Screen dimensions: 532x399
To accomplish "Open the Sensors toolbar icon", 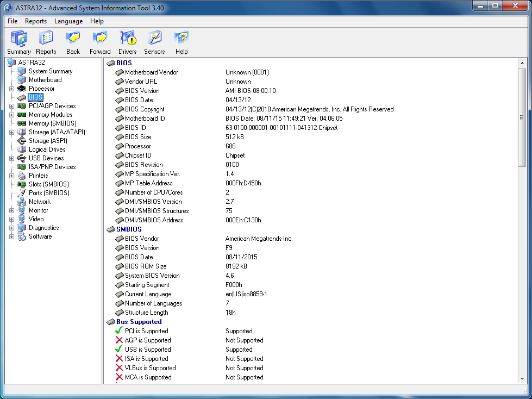I will coord(154,39).
